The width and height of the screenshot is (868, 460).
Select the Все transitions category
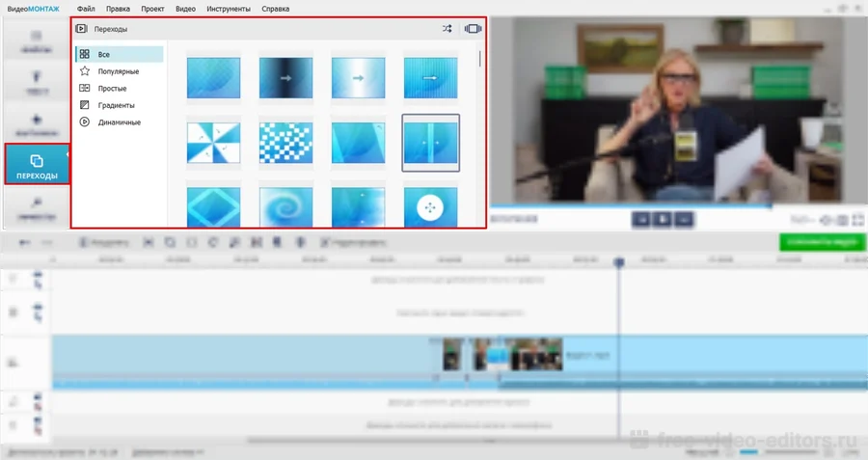coord(103,55)
